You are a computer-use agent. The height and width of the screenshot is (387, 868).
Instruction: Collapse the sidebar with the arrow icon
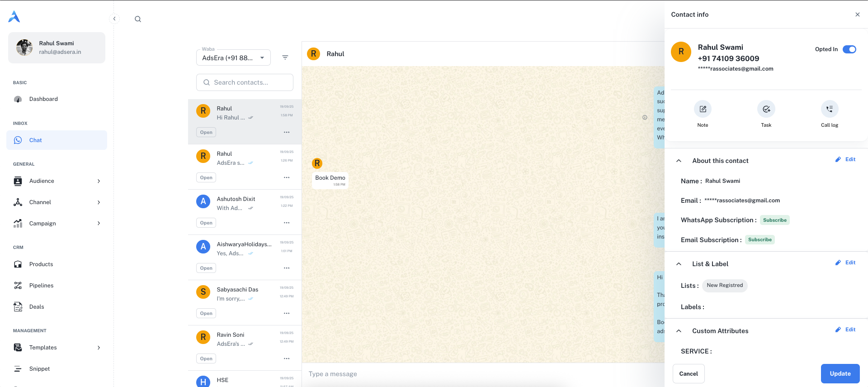point(114,19)
